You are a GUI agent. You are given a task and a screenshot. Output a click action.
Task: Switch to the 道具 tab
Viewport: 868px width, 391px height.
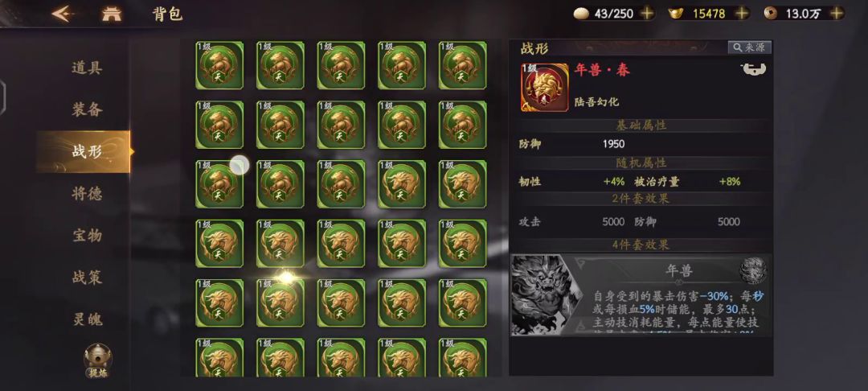[87, 68]
